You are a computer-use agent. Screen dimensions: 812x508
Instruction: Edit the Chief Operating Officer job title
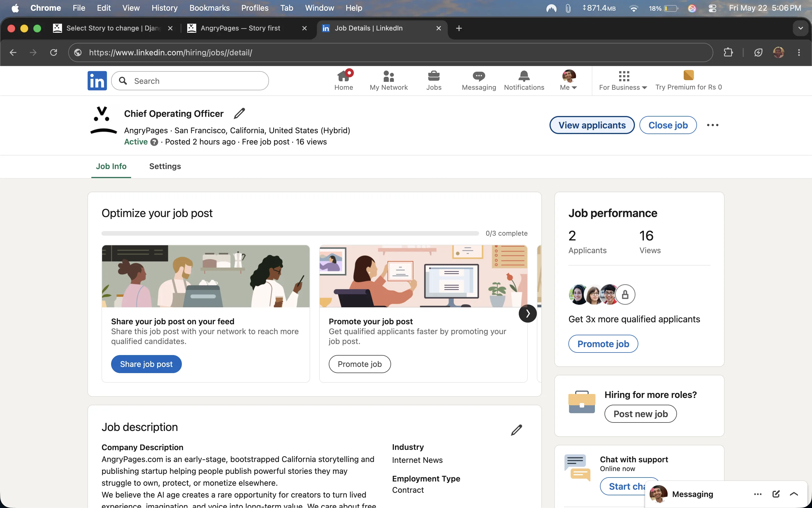pos(239,113)
